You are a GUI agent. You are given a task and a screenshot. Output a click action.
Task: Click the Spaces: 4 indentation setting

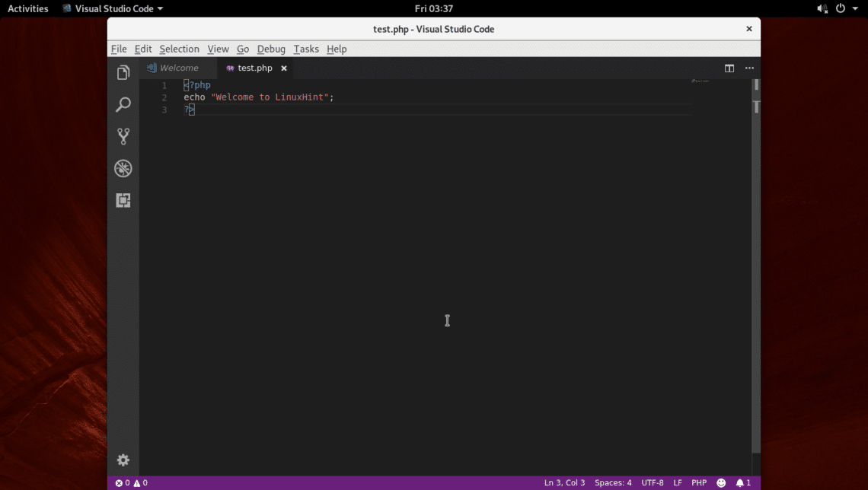(x=613, y=483)
